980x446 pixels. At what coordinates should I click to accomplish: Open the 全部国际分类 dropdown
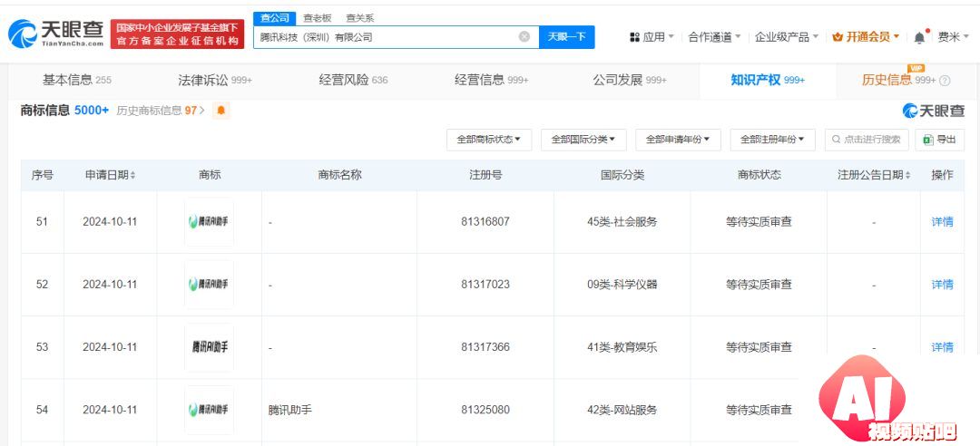(583, 140)
